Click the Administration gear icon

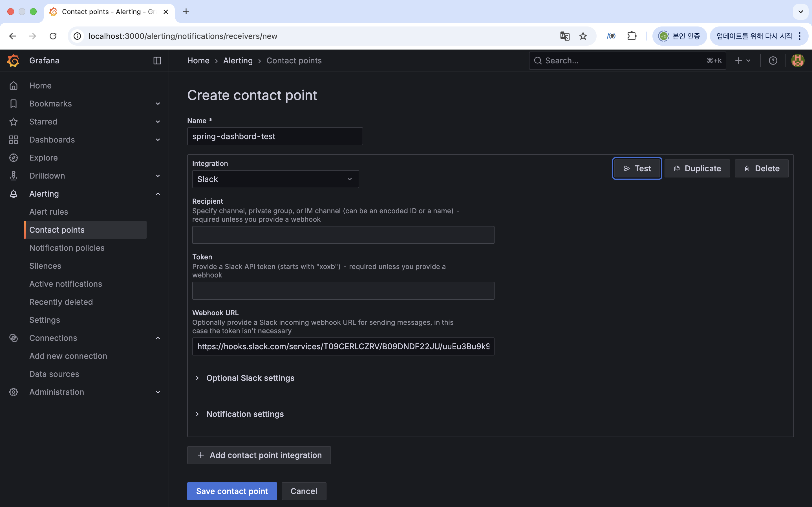click(x=14, y=392)
